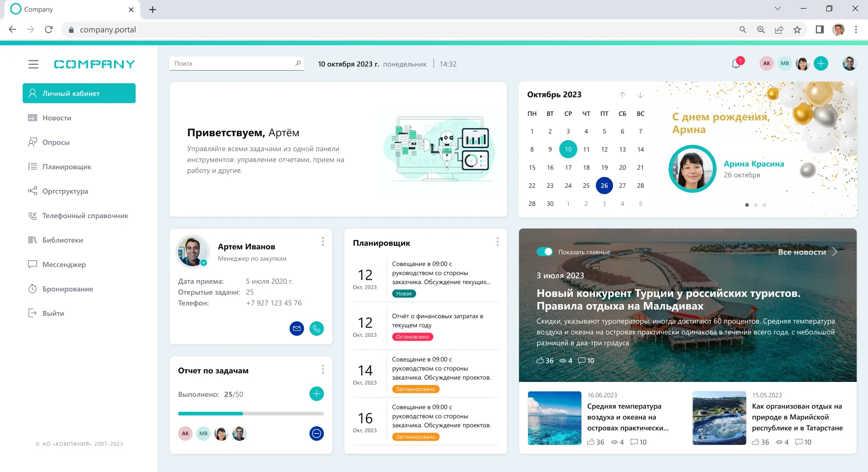Click the blue email envelope button
The height and width of the screenshot is (472, 868).
(x=297, y=329)
